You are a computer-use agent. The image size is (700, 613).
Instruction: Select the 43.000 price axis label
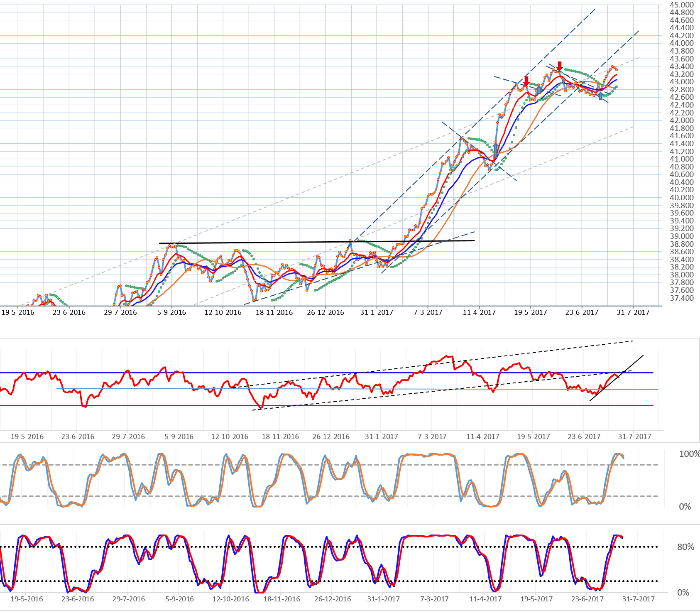pyautogui.click(x=682, y=82)
